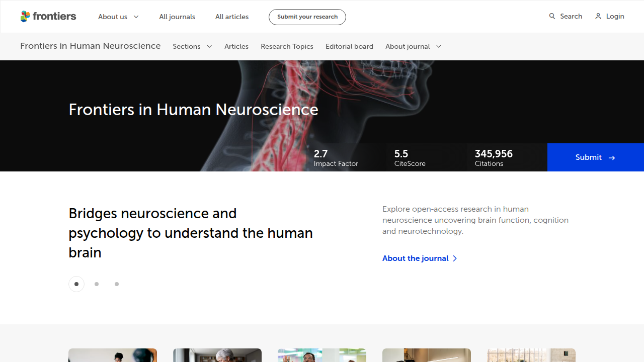Image resolution: width=644 pixels, height=362 pixels.
Task: Open the first article thumbnail
Action: (113, 355)
